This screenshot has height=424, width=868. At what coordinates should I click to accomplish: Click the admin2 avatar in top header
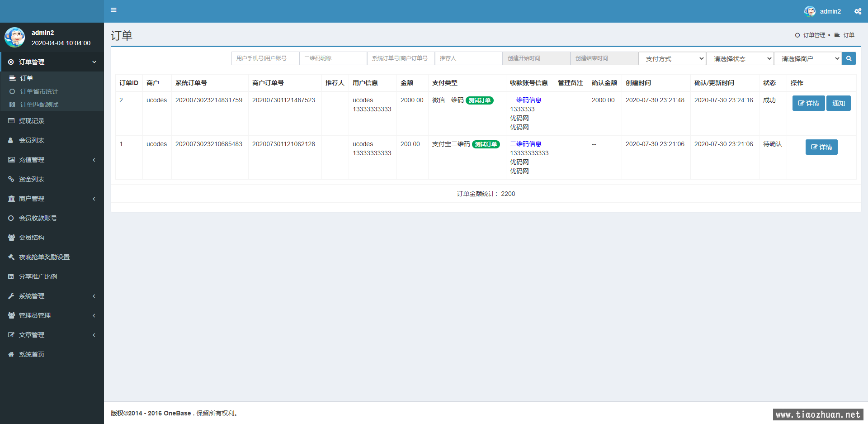(810, 11)
